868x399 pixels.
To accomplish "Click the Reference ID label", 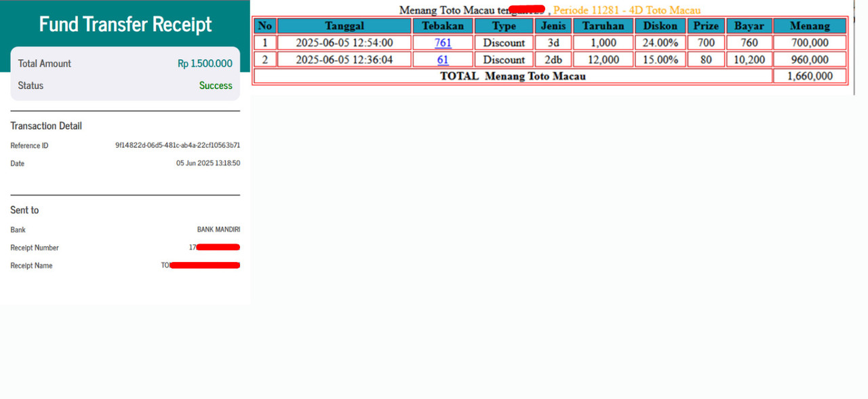I will [29, 145].
